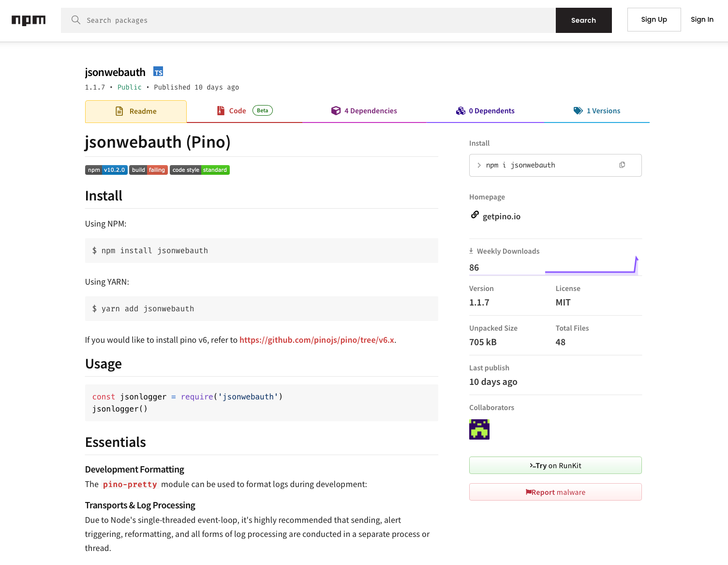
Task: Click the MIT license value
Action: coord(563,302)
